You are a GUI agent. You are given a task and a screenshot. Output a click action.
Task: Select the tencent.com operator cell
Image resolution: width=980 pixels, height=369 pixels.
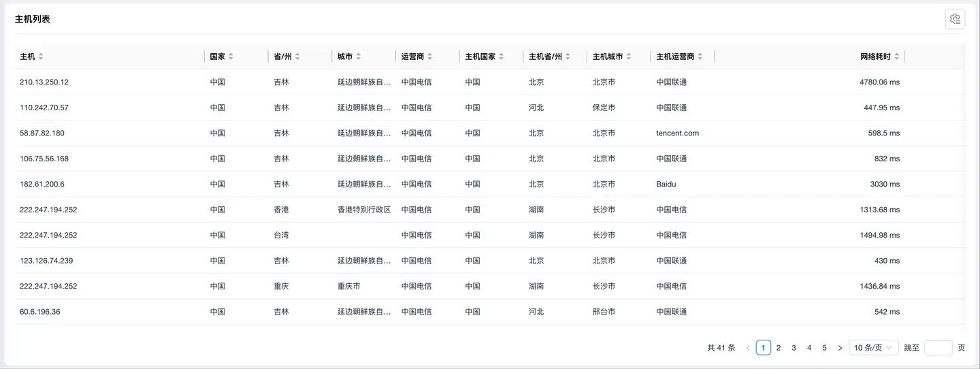pyautogui.click(x=677, y=133)
